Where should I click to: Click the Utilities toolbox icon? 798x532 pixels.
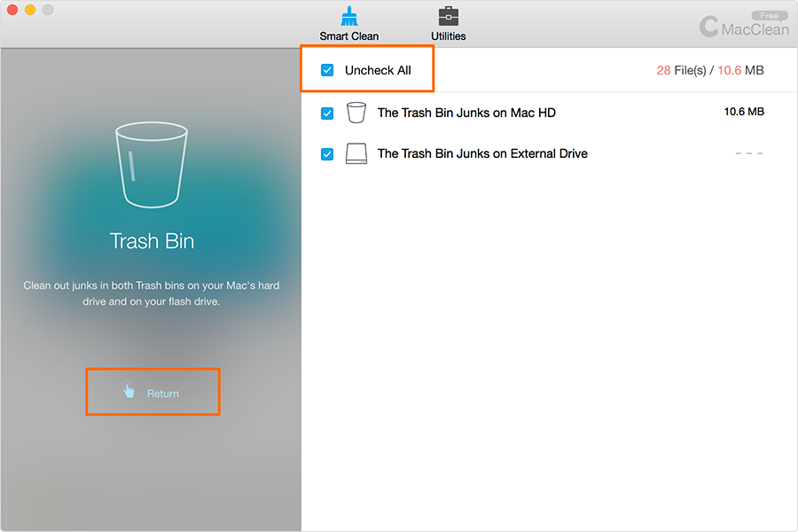449,17
